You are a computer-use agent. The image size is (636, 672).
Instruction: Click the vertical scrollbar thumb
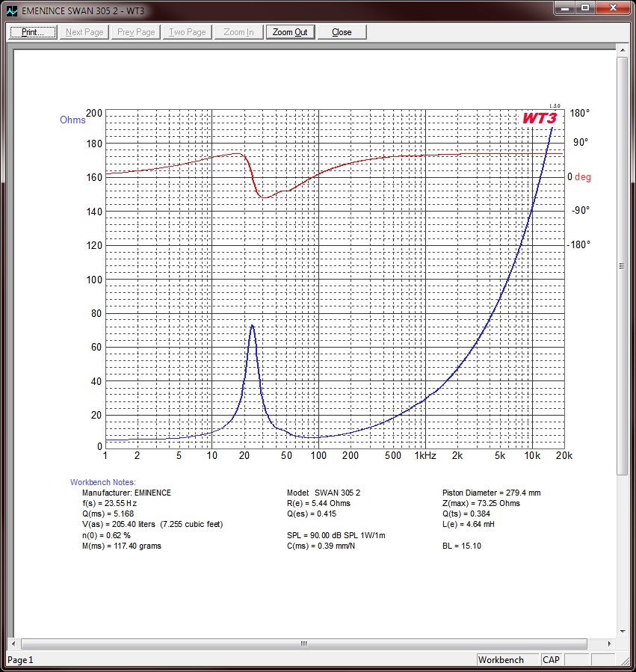(x=623, y=265)
